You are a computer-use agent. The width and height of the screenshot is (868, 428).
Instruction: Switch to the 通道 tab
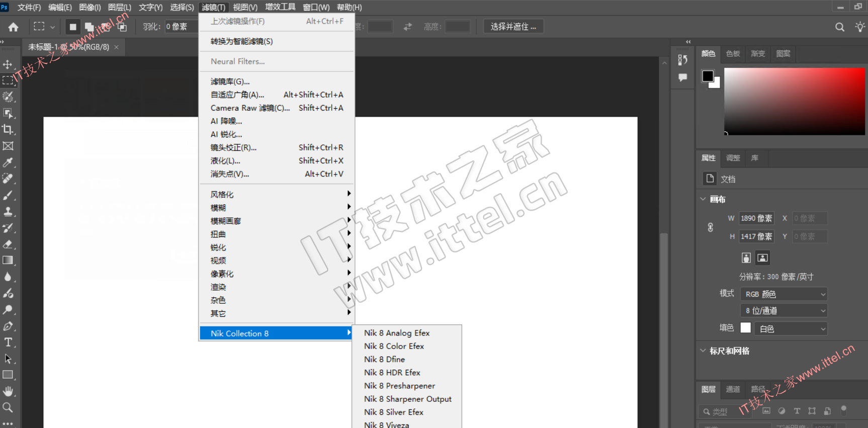733,389
